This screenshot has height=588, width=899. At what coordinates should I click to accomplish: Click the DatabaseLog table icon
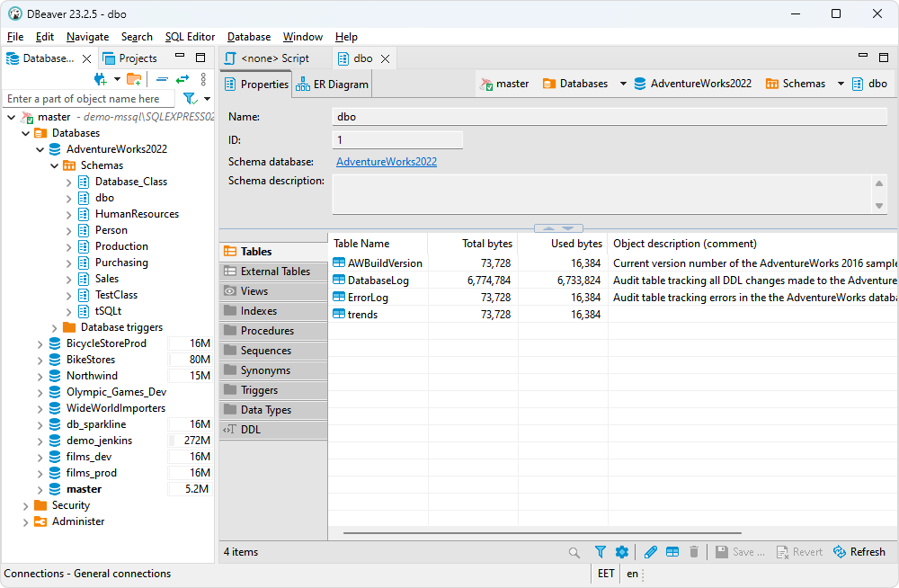(339, 280)
